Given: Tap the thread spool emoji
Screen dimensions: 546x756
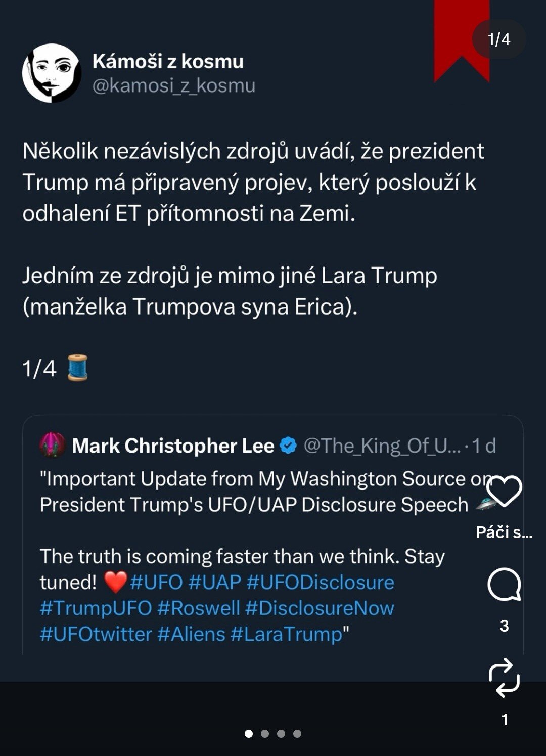Looking at the screenshot, I should click(x=78, y=368).
